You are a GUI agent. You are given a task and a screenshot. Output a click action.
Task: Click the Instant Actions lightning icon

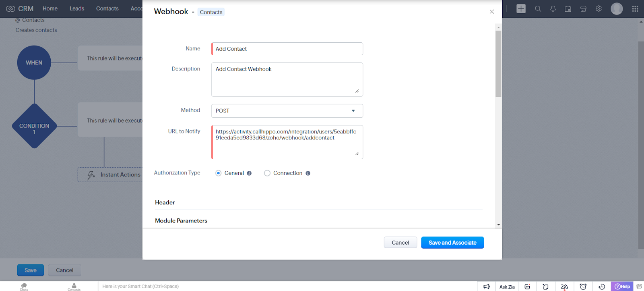pyautogui.click(x=91, y=175)
